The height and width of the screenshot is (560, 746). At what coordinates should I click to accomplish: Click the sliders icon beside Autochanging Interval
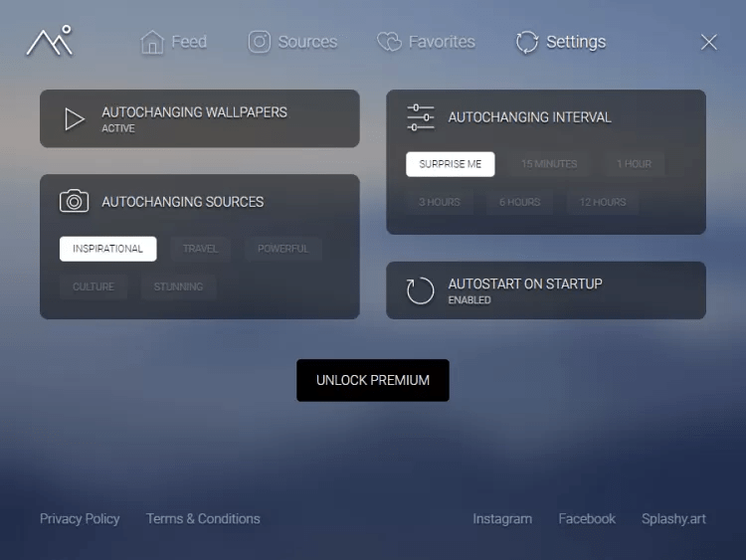click(x=421, y=117)
